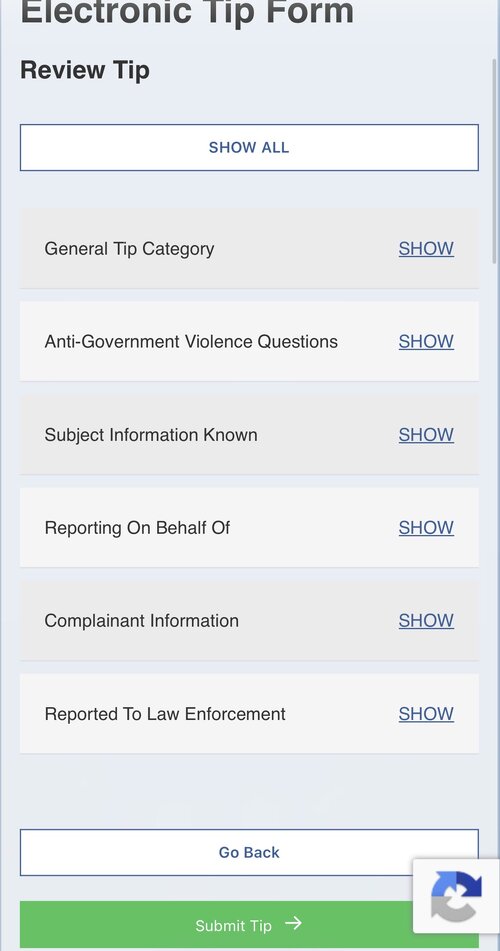The image size is (500, 951).
Task: Show Anti-Government Violence Questions section
Action: (x=426, y=341)
